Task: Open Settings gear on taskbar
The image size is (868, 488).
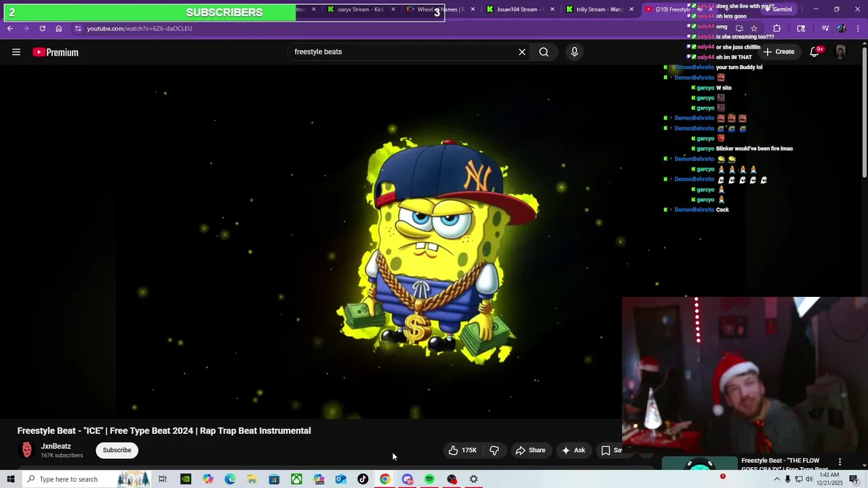Action: click(474, 479)
